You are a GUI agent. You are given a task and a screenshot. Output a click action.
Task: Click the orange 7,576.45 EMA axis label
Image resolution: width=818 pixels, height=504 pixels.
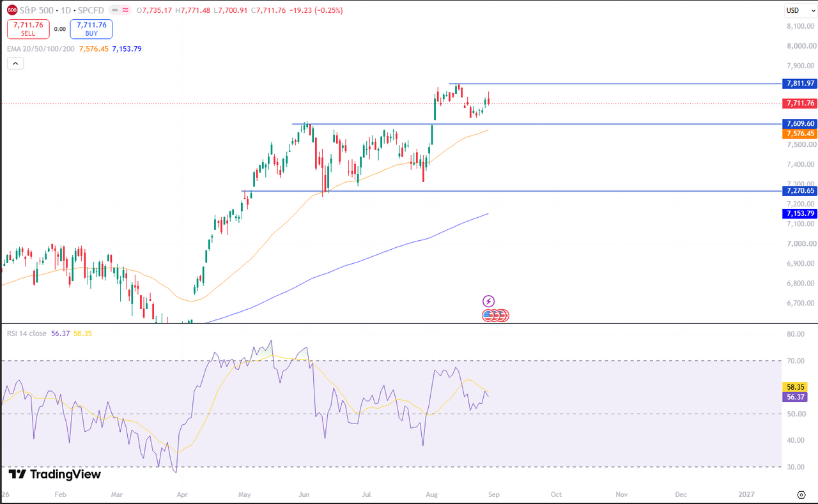coord(800,134)
